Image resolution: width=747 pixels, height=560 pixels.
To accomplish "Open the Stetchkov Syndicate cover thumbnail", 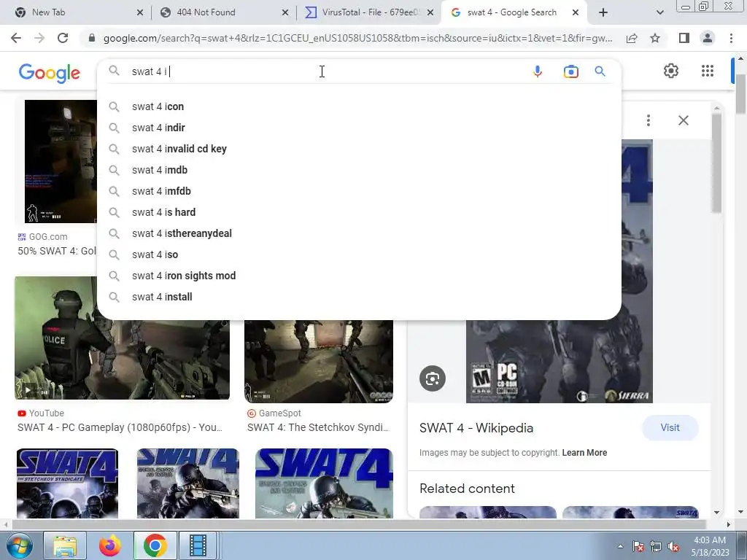I will 67,483.
